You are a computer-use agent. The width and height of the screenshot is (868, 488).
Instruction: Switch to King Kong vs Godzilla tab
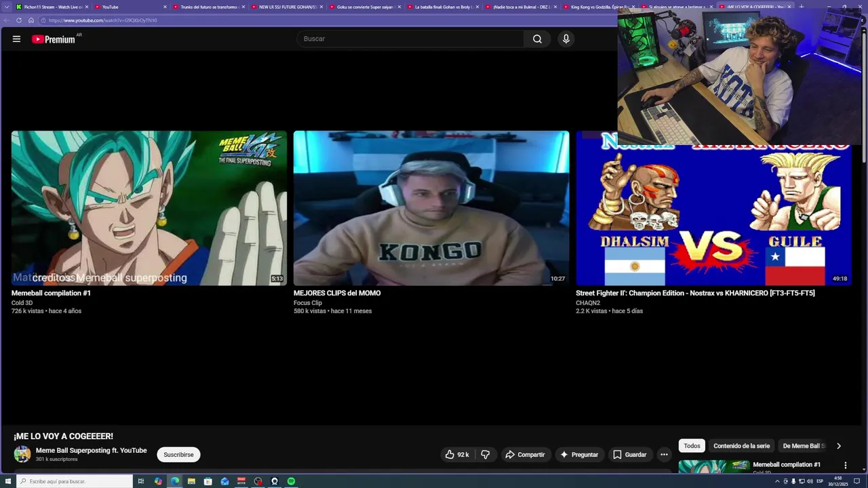point(599,7)
